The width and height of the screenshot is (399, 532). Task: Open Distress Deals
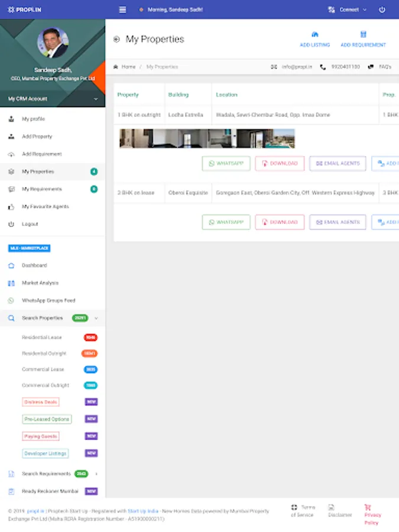(x=41, y=402)
